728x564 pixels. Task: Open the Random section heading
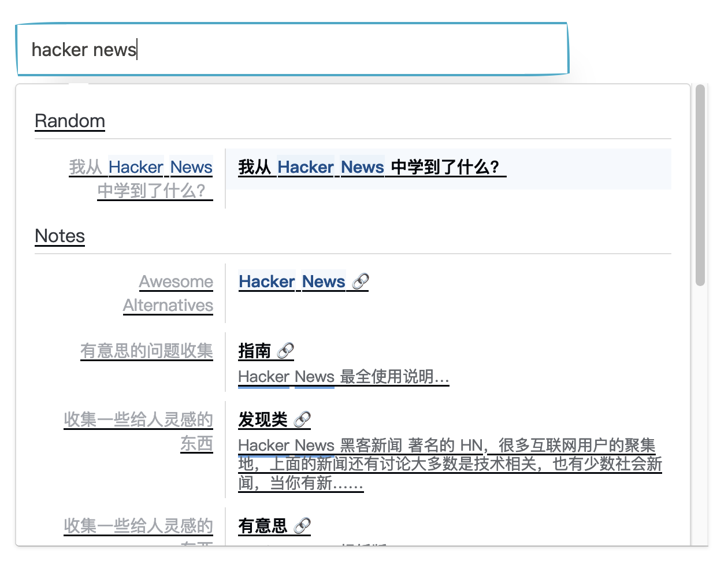pyautogui.click(x=70, y=121)
